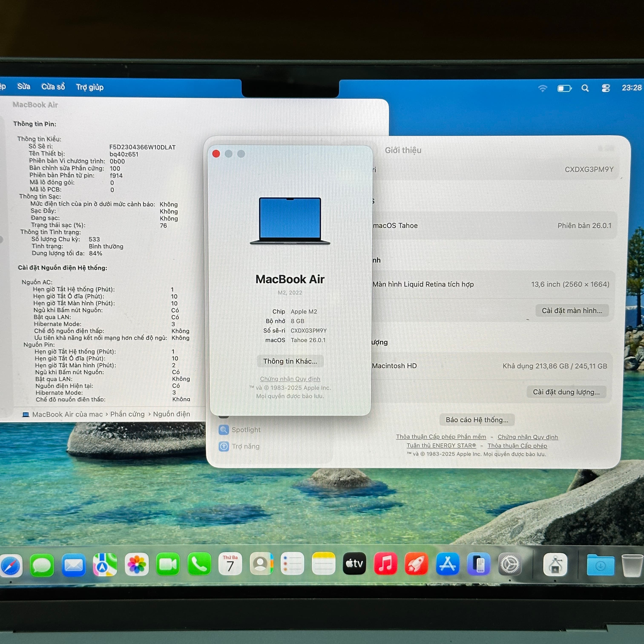Screen dimensions: 644x644
Task: Open Tuân thủ ENERGY STAR link
Action: [x=441, y=445]
